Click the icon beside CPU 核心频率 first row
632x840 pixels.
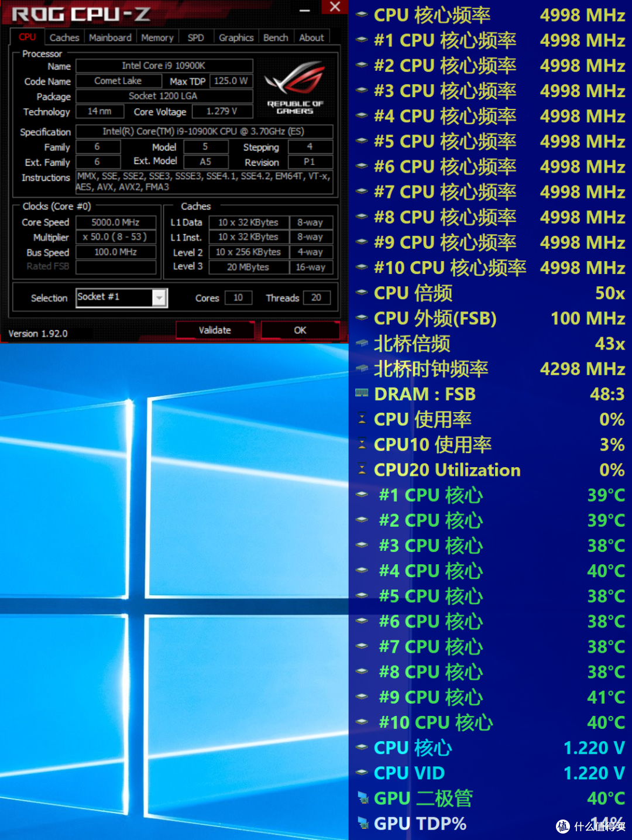tap(362, 14)
